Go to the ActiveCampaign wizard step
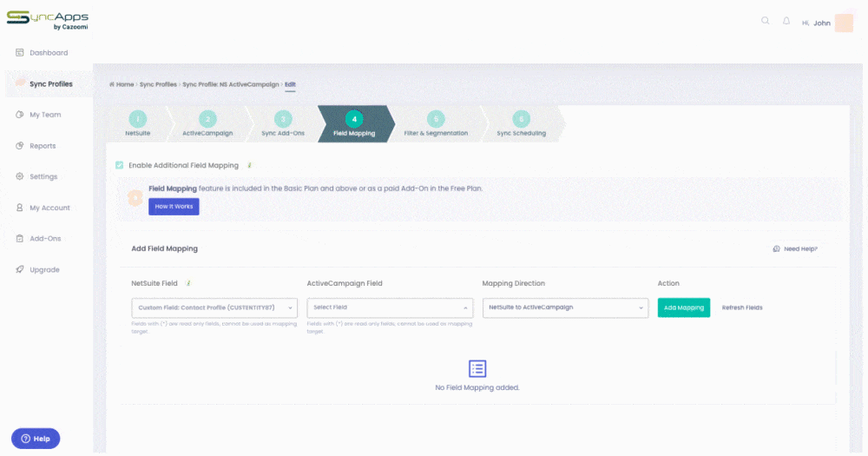This screenshot has width=868, height=456. pos(207,124)
